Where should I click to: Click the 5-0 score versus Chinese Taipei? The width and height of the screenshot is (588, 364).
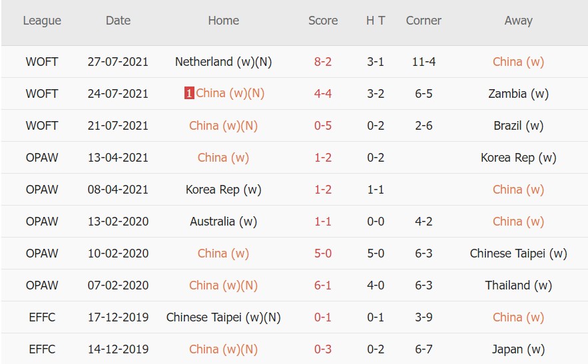coord(322,254)
